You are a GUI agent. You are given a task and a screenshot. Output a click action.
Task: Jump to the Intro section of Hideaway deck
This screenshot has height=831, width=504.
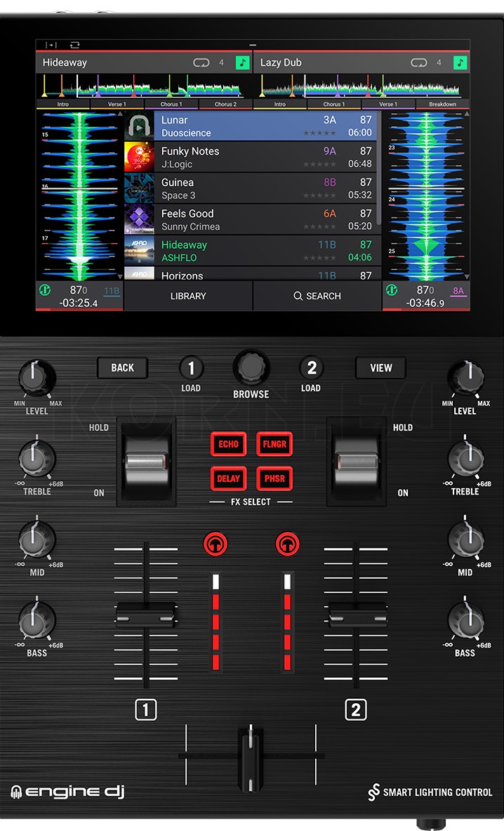click(x=63, y=105)
